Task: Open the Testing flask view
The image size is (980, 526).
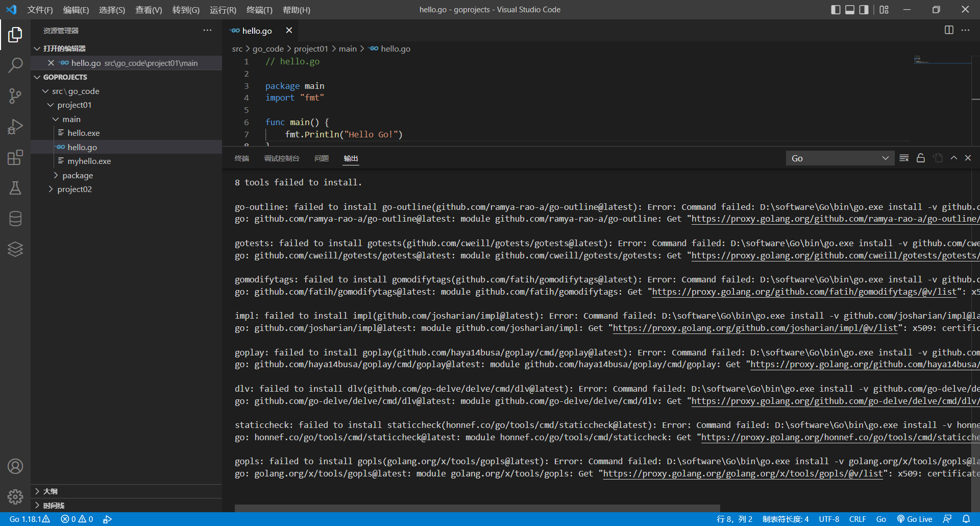Action: tap(15, 188)
